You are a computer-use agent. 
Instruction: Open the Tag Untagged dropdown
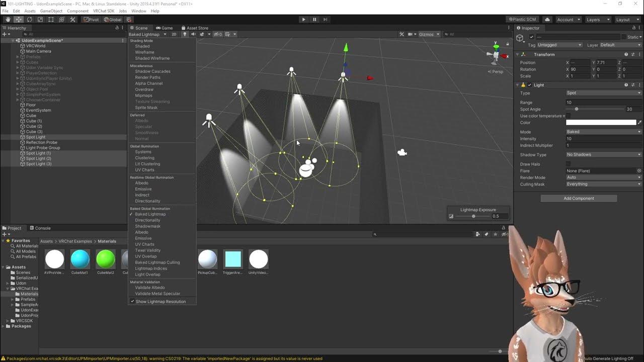click(559, 45)
